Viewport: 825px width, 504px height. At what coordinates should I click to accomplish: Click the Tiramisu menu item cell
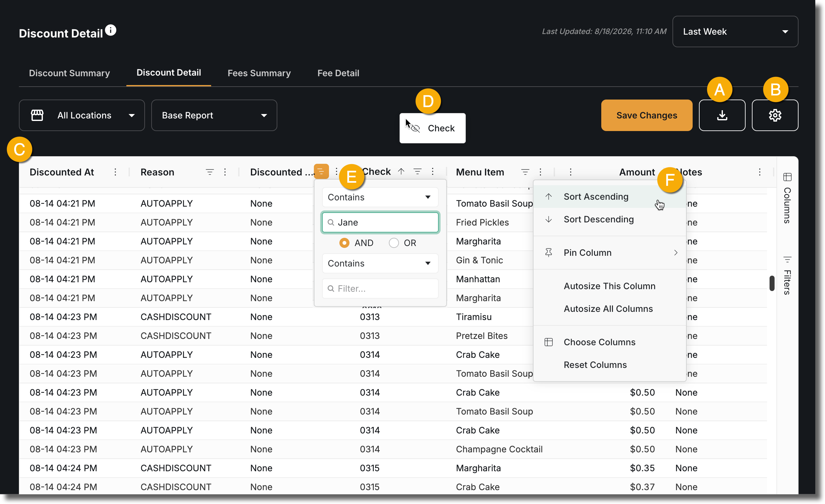[x=473, y=317]
